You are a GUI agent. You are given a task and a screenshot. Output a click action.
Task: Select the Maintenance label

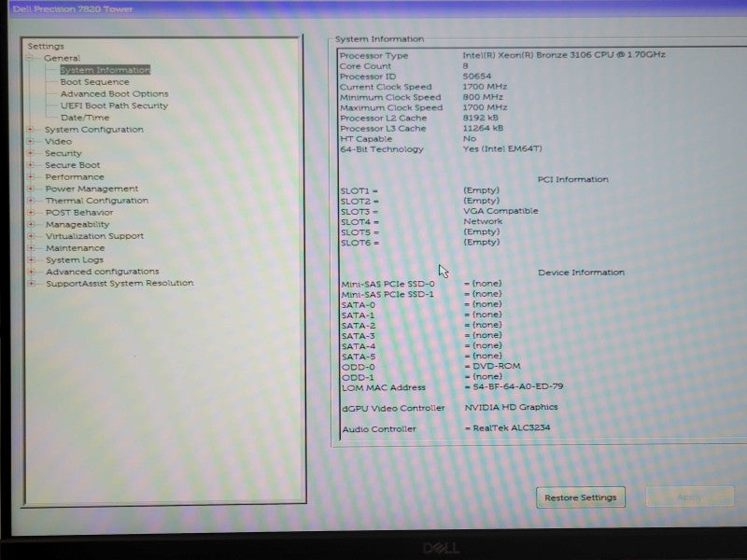[x=76, y=248]
